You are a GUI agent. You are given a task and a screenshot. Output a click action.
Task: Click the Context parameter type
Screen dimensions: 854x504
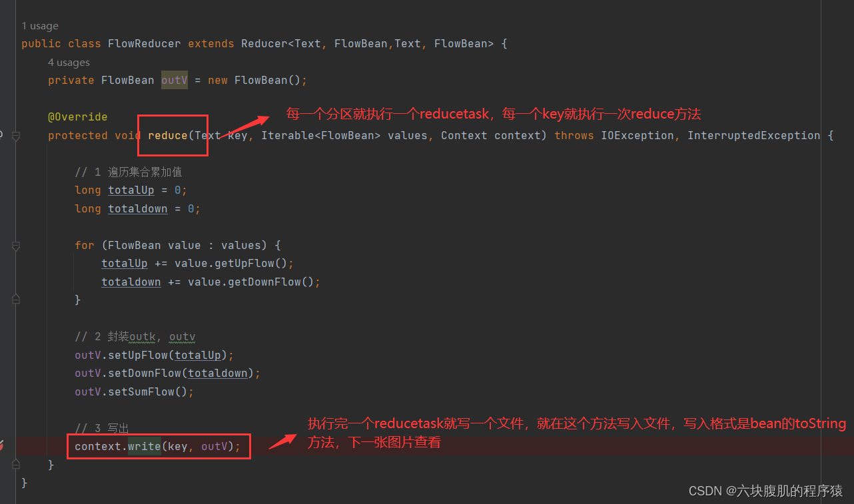(x=464, y=136)
